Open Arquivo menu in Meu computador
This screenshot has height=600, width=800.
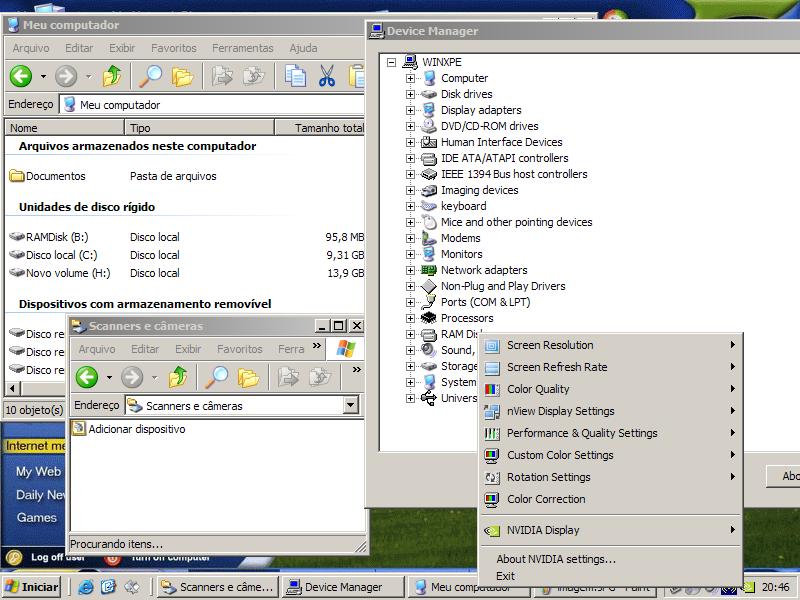click(31, 48)
